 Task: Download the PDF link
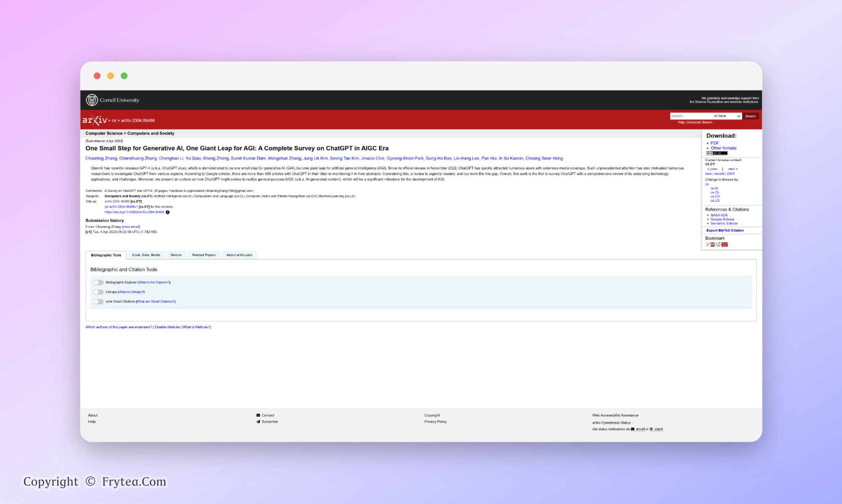click(x=714, y=143)
